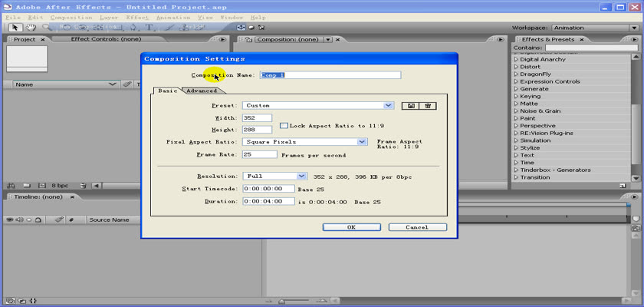The height and width of the screenshot is (307, 644).
Task: Click the timeline zoom slider handle
Action: click(282, 302)
